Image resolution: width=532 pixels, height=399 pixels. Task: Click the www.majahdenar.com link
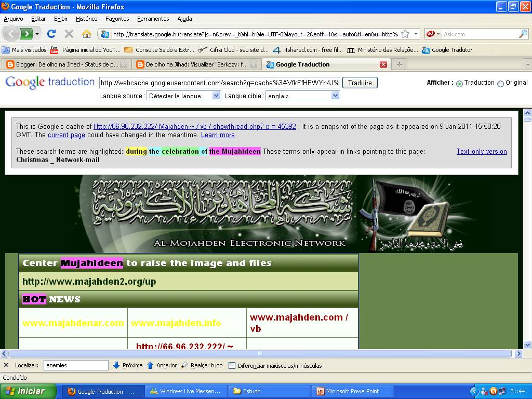(x=73, y=323)
